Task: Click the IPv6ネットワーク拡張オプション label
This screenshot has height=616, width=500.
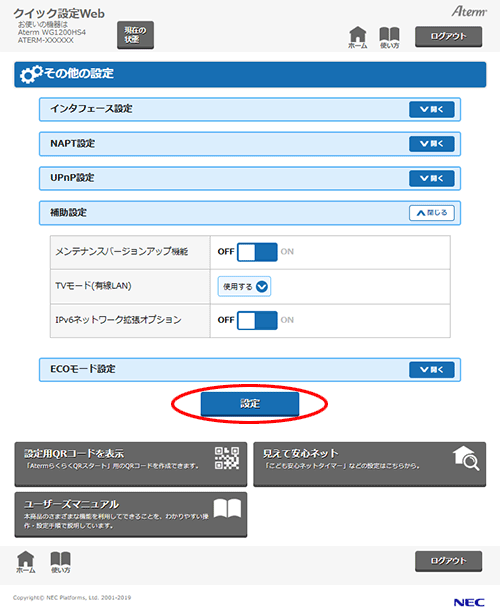Action: pos(118,320)
